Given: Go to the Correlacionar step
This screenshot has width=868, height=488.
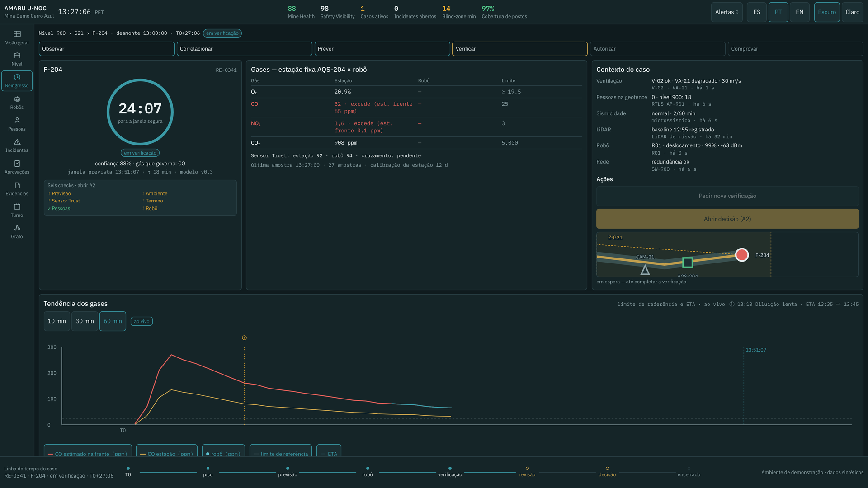Looking at the screenshot, I should tap(244, 49).
